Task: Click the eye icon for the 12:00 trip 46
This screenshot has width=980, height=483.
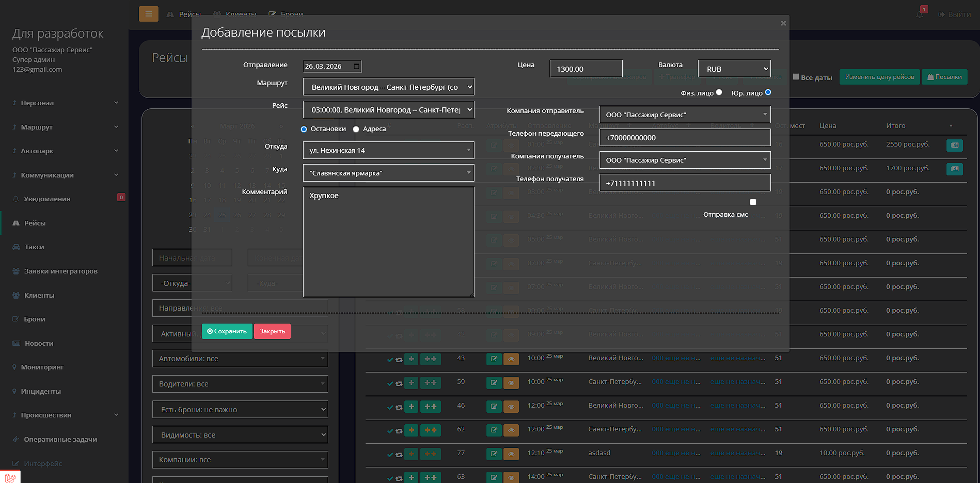Action: [511, 406]
